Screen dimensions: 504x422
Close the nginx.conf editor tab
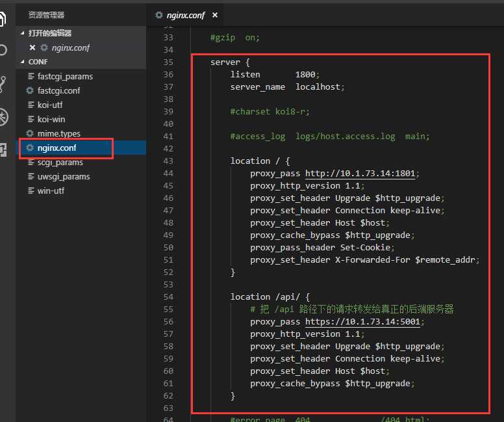[215, 15]
